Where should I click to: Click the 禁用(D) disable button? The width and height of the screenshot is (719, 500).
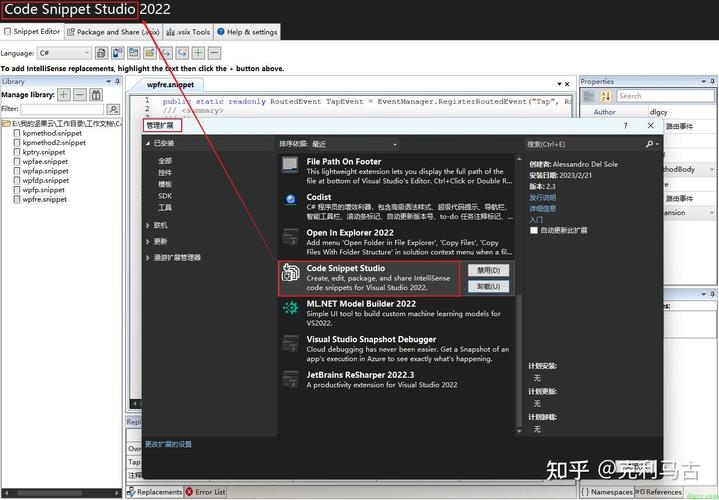click(488, 271)
